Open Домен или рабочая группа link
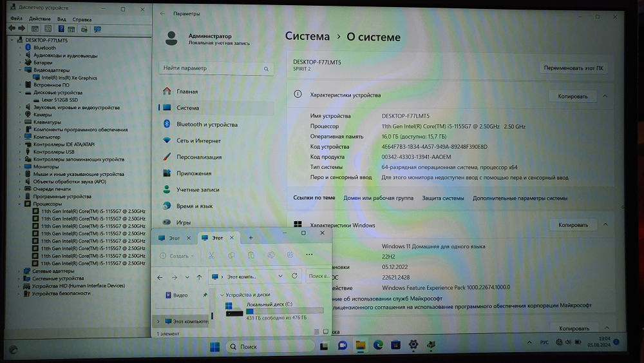 click(x=378, y=198)
